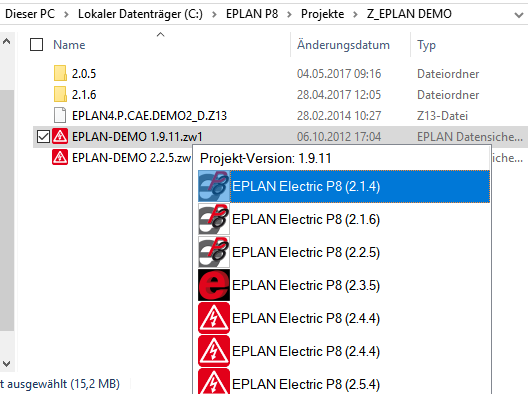
Task: Select file EPLAN-DEMO 1.9.11.zw1
Action: tap(137, 137)
